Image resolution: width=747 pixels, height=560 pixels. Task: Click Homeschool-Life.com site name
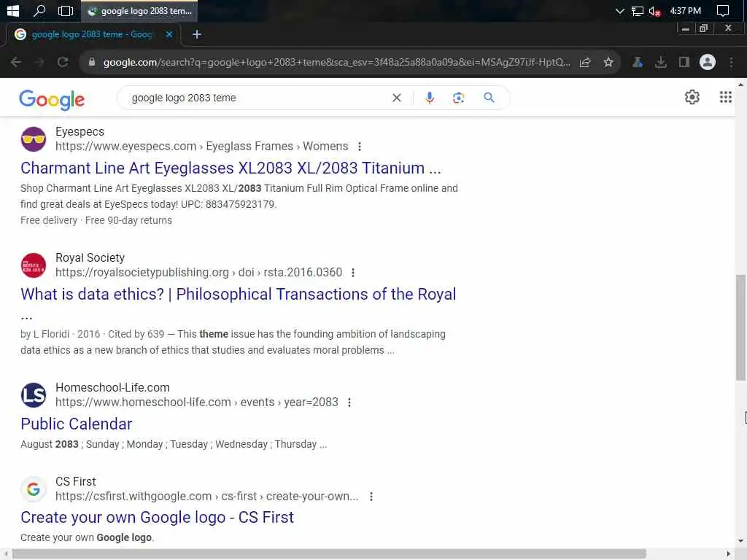click(x=112, y=388)
